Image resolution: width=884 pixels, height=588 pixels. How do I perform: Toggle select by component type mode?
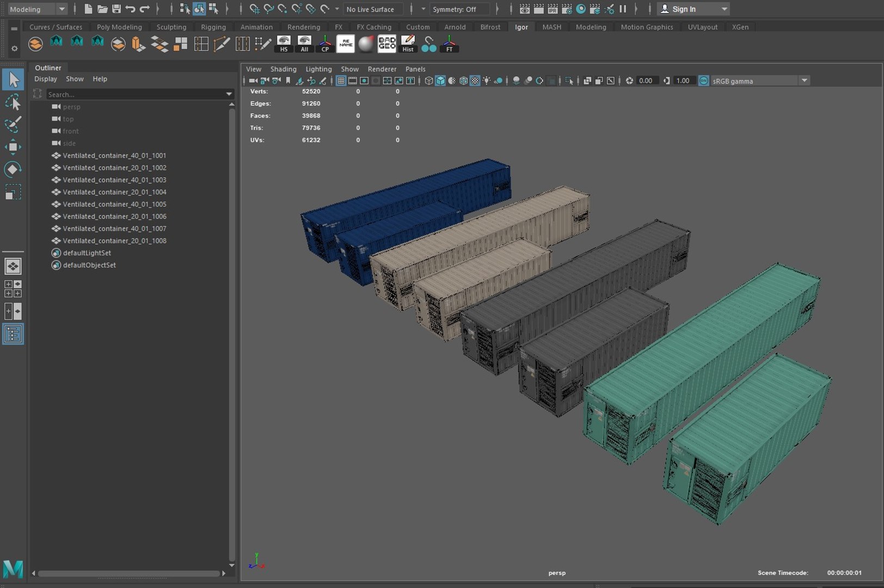point(213,9)
